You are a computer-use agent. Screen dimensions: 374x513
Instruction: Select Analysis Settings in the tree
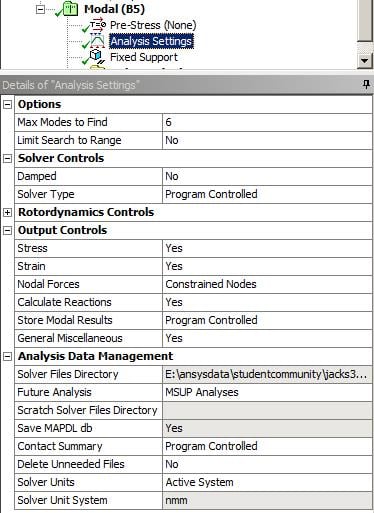[151, 41]
